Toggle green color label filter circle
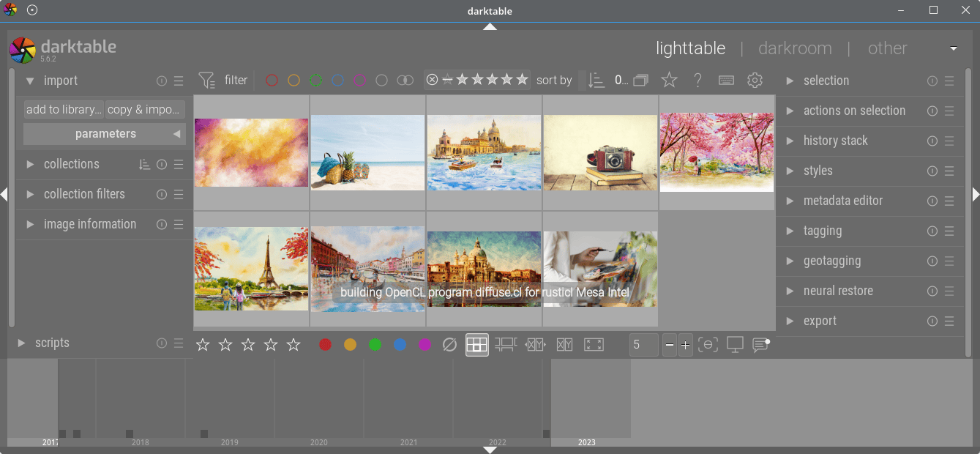 tap(315, 81)
